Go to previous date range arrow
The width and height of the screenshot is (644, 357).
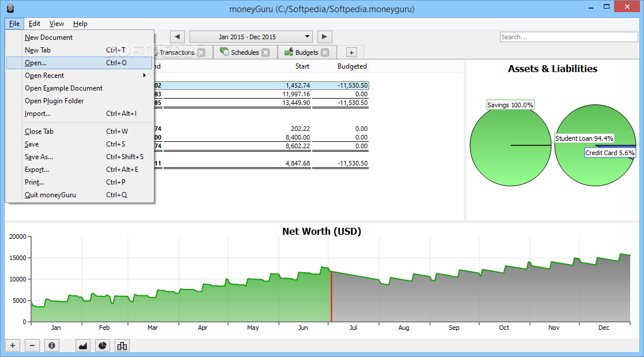(177, 36)
